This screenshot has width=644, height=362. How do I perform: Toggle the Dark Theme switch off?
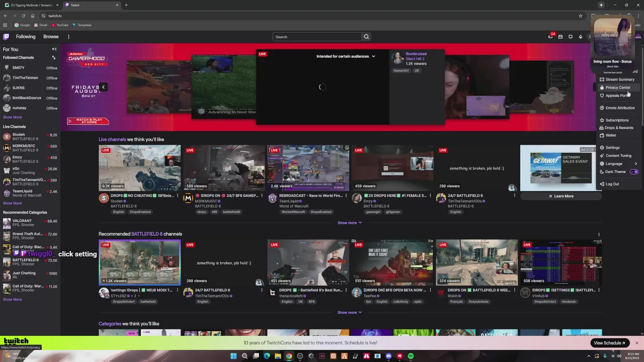point(634,172)
